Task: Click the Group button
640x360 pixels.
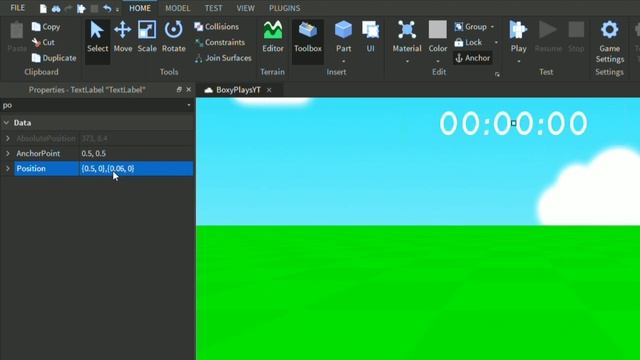Action: pyautogui.click(x=471, y=27)
